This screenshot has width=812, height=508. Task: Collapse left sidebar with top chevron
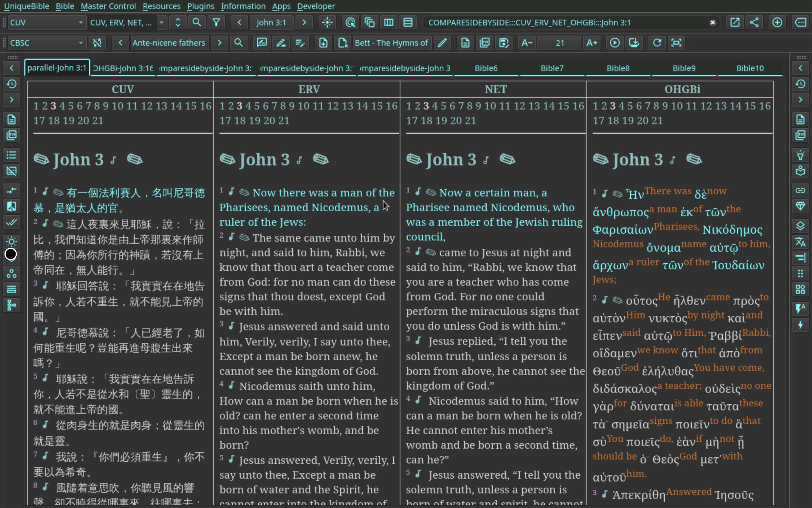(x=11, y=68)
